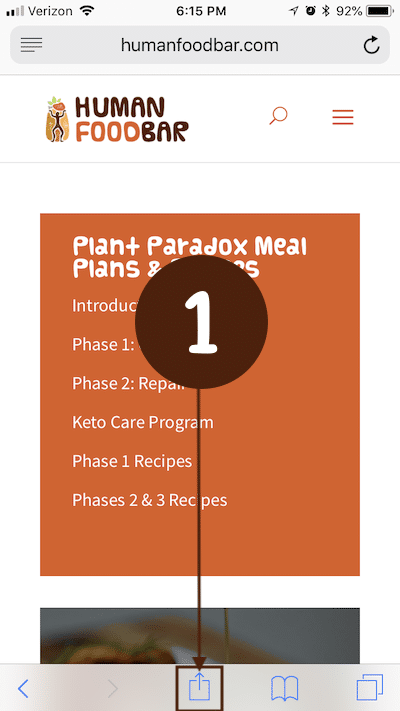This screenshot has width=400, height=711.
Task: Show open tabs overview icon
Action: (x=370, y=687)
